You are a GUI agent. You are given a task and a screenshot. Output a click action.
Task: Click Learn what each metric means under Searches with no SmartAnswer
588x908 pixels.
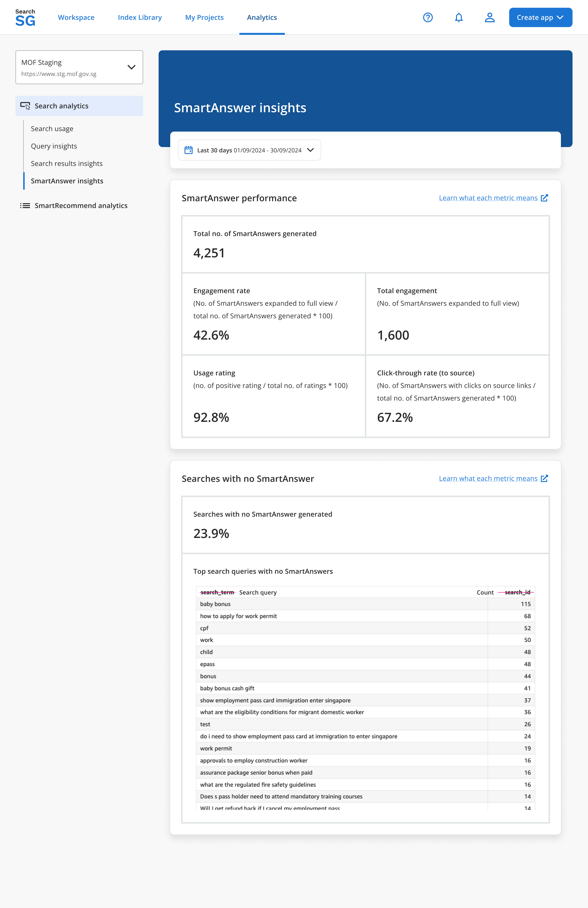488,478
